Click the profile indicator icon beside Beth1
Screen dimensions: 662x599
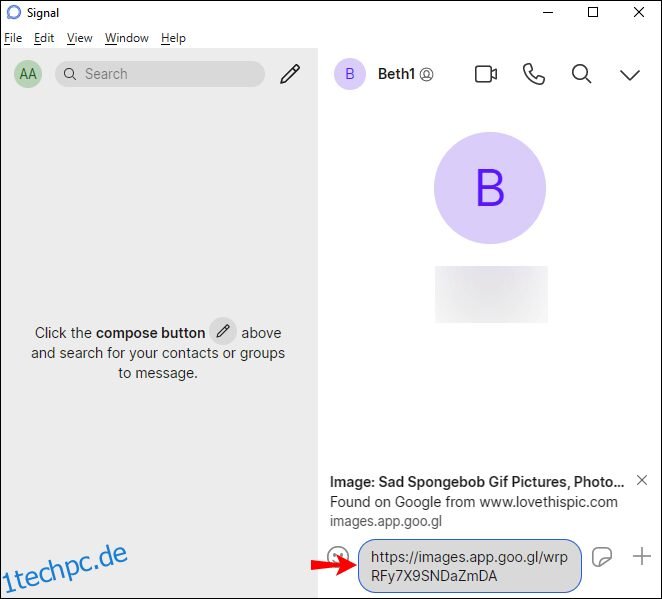[426, 75]
